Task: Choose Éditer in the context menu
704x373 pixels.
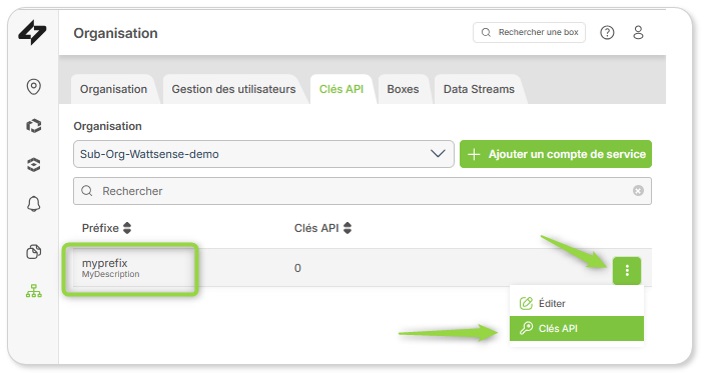Action: pyautogui.click(x=576, y=303)
